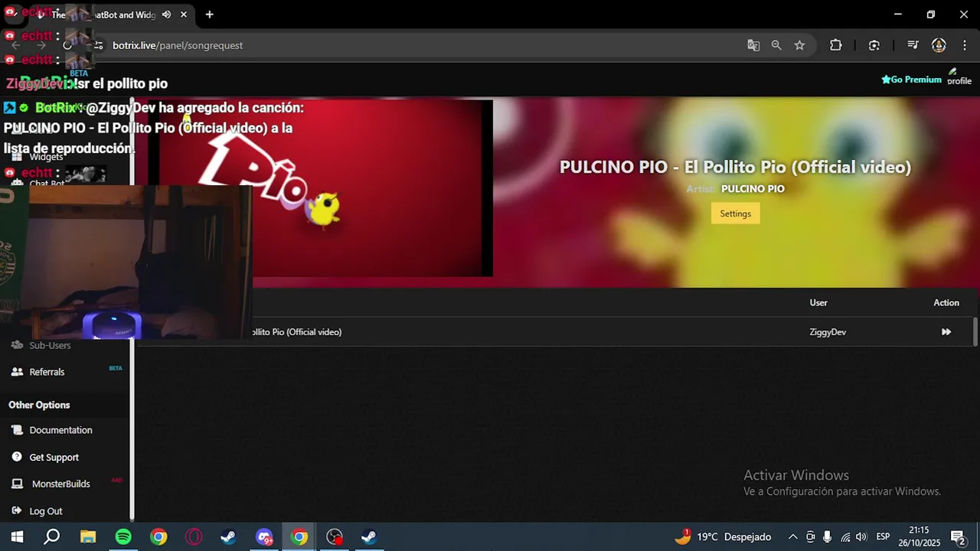Viewport: 980px width, 551px height.
Task: Open Documentation in sidebar
Action: 60,430
